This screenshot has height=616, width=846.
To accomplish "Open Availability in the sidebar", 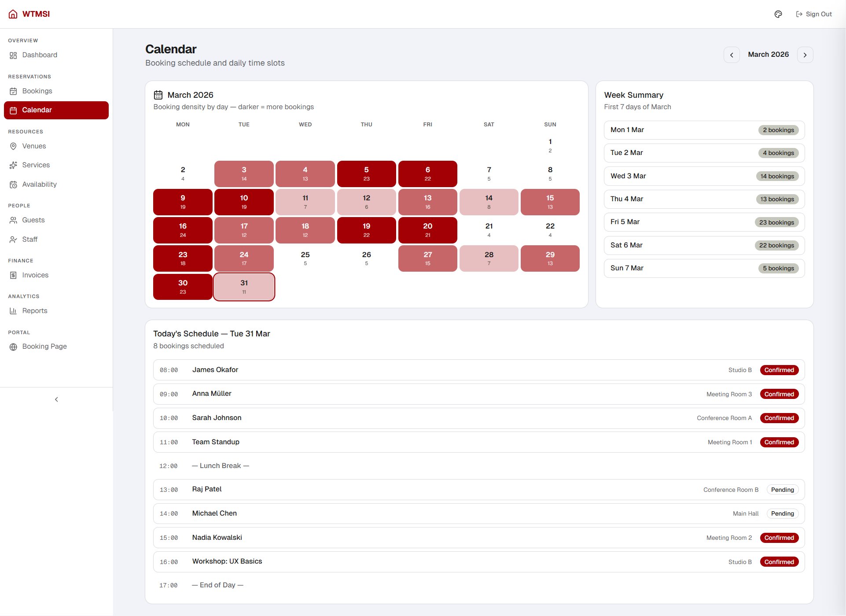I will (x=56, y=184).
